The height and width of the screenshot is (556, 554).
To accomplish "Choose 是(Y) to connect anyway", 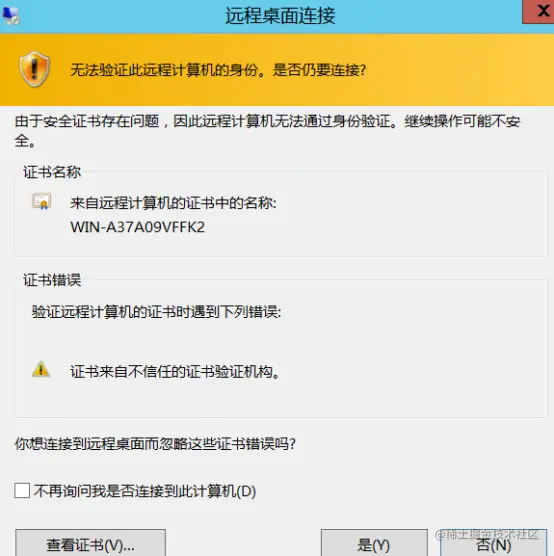I will [374, 543].
